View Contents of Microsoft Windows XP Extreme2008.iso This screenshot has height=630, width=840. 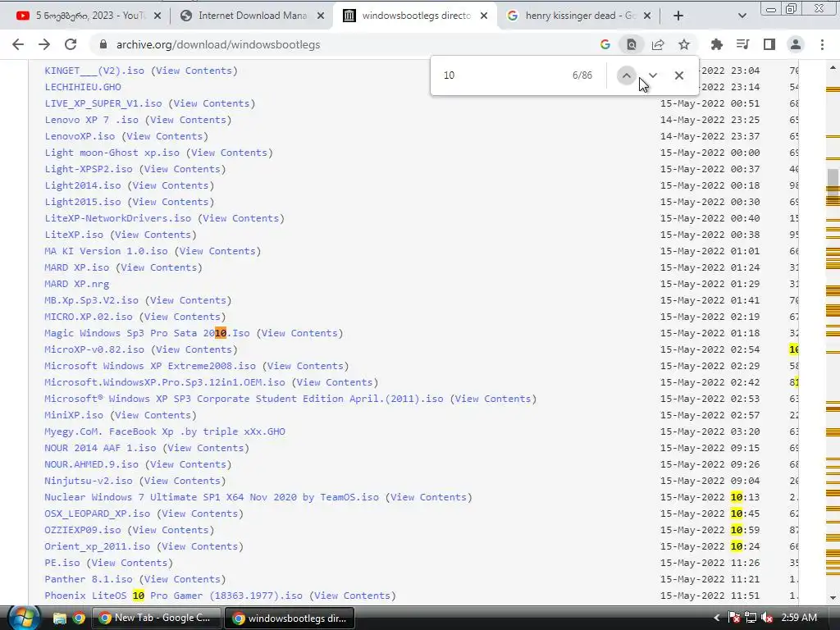point(305,366)
